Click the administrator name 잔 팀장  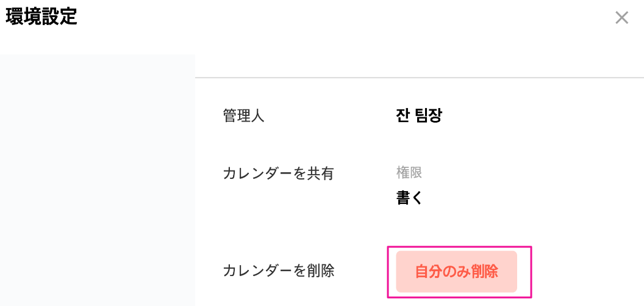[x=419, y=115]
